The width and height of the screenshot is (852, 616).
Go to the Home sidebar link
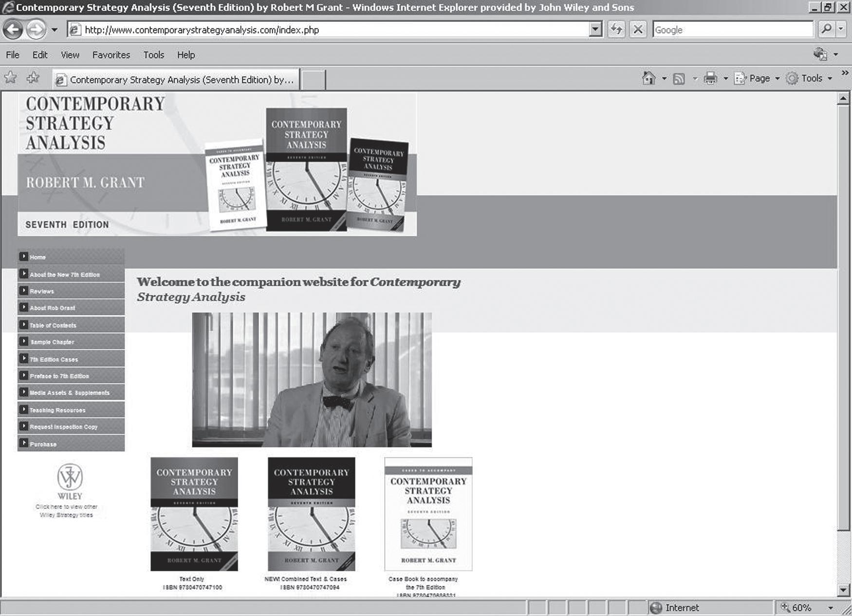71,257
